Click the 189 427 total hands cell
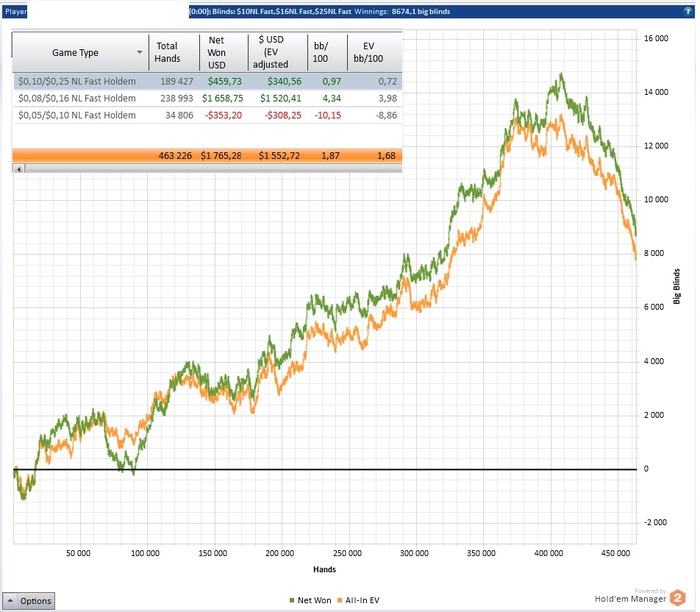This screenshot has width=700, height=612. click(x=177, y=82)
